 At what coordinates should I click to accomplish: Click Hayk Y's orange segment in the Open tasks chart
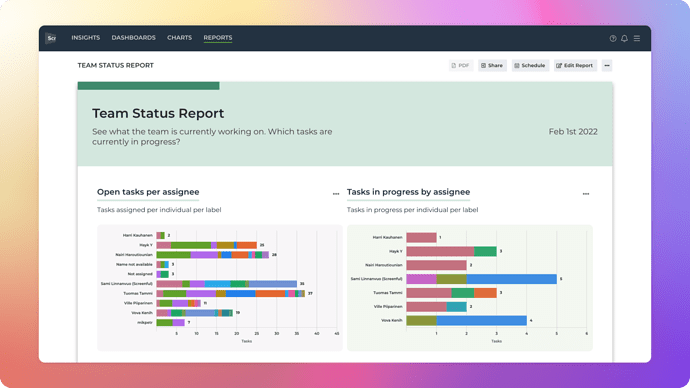(247, 245)
